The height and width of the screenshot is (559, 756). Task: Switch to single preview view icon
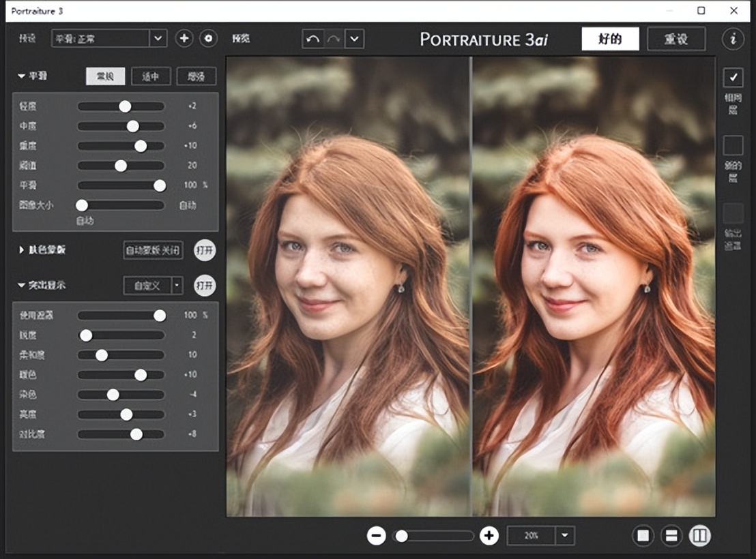coord(643,536)
